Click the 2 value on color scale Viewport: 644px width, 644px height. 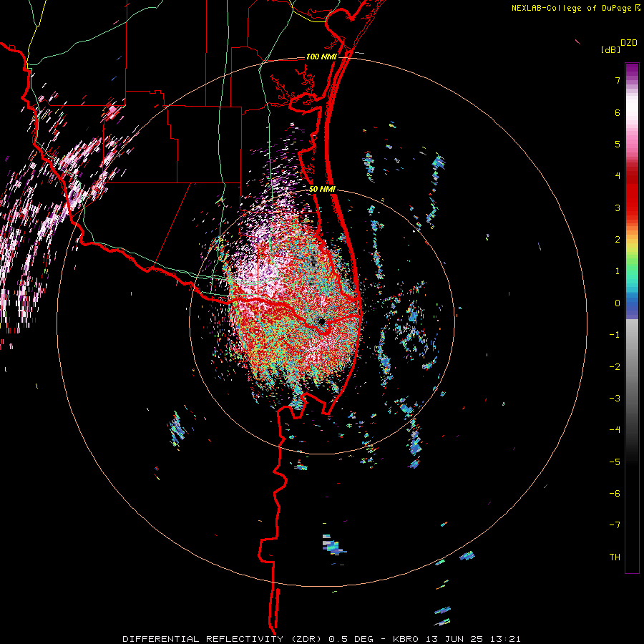(x=618, y=240)
